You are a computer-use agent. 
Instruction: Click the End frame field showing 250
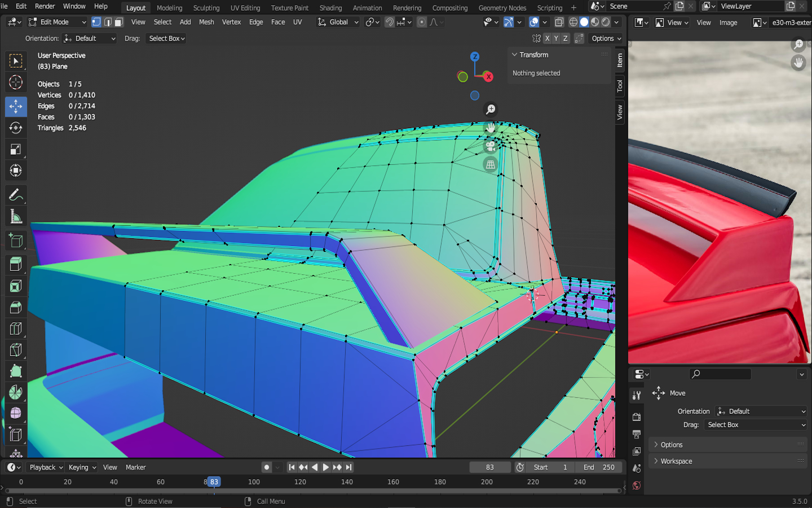point(600,467)
